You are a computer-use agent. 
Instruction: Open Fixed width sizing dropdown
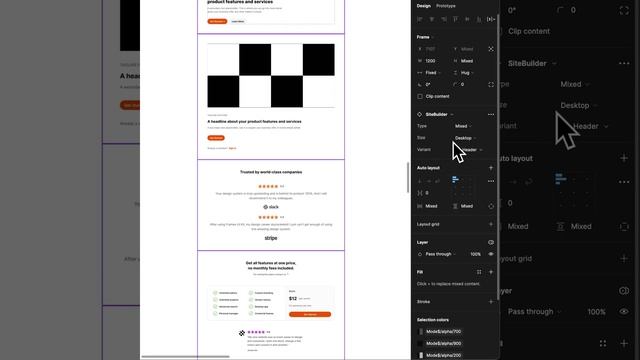(x=433, y=73)
